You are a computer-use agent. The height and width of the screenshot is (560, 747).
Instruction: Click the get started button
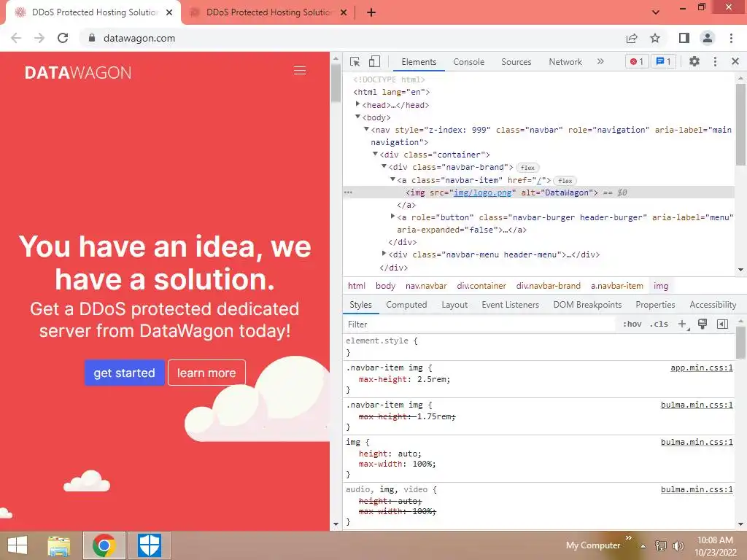coord(124,373)
